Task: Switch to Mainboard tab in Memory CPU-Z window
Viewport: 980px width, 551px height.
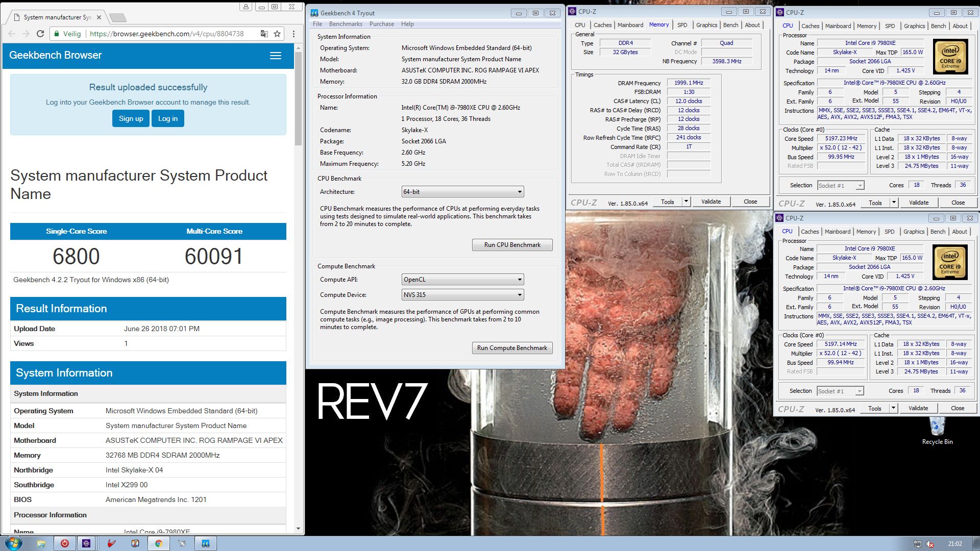Action: point(630,25)
